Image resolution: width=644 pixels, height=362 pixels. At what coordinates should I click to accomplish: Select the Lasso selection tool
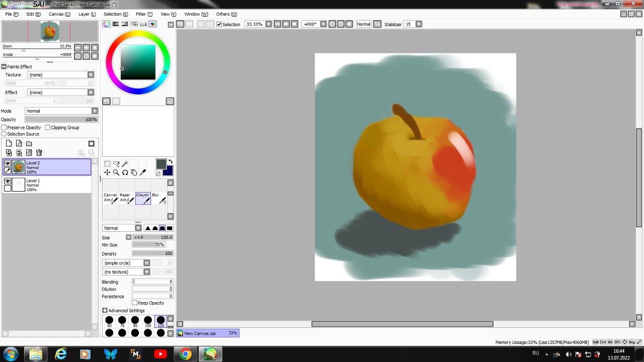pyautogui.click(x=116, y=163)
